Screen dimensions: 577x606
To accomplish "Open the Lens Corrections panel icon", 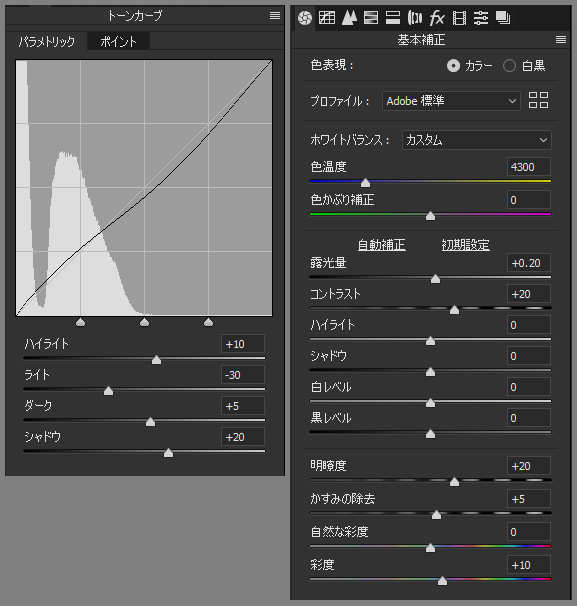I will point(415,18).
